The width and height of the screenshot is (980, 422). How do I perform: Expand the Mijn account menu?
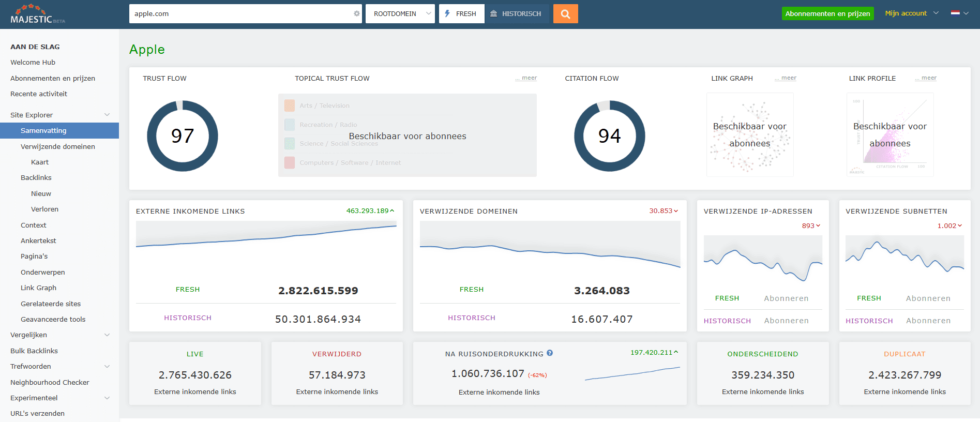[911, 13]
